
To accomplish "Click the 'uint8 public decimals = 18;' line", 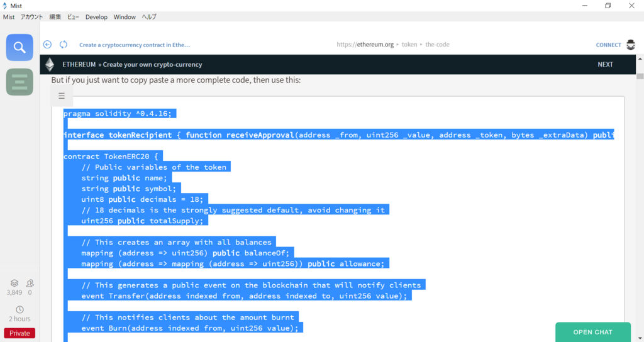I will (x=142, y=199).
